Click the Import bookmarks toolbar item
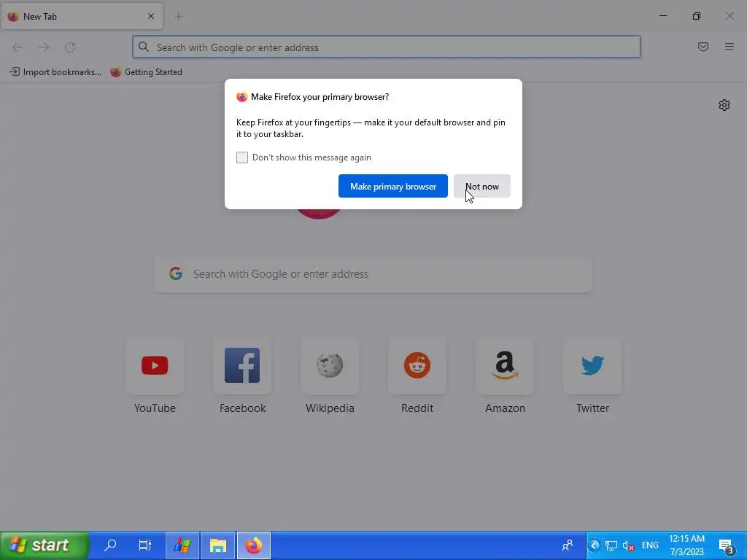This screenshot has height=560, width=747. [55, 72]
